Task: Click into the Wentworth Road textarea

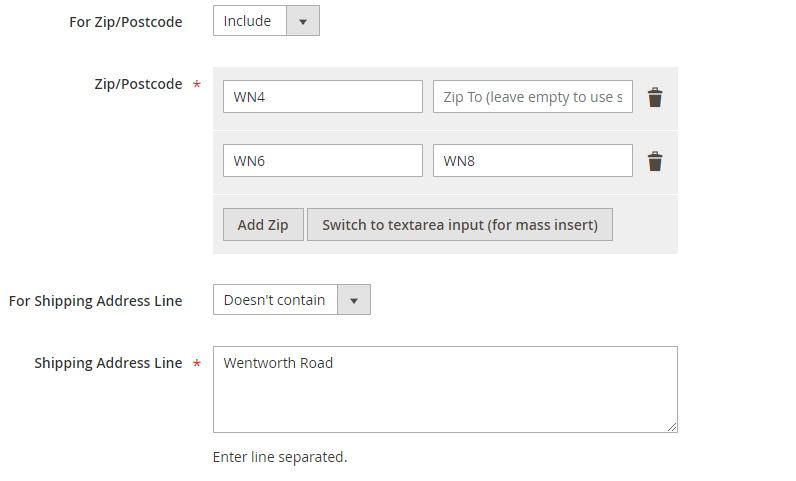Action: coord(445,389)
